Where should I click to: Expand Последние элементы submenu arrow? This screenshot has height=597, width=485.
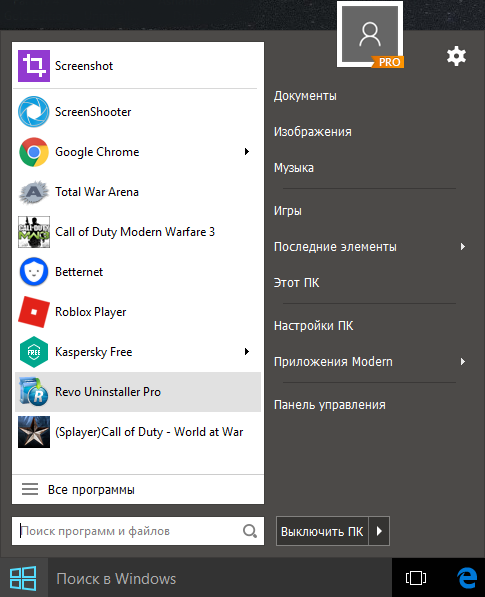click(463, 246)
